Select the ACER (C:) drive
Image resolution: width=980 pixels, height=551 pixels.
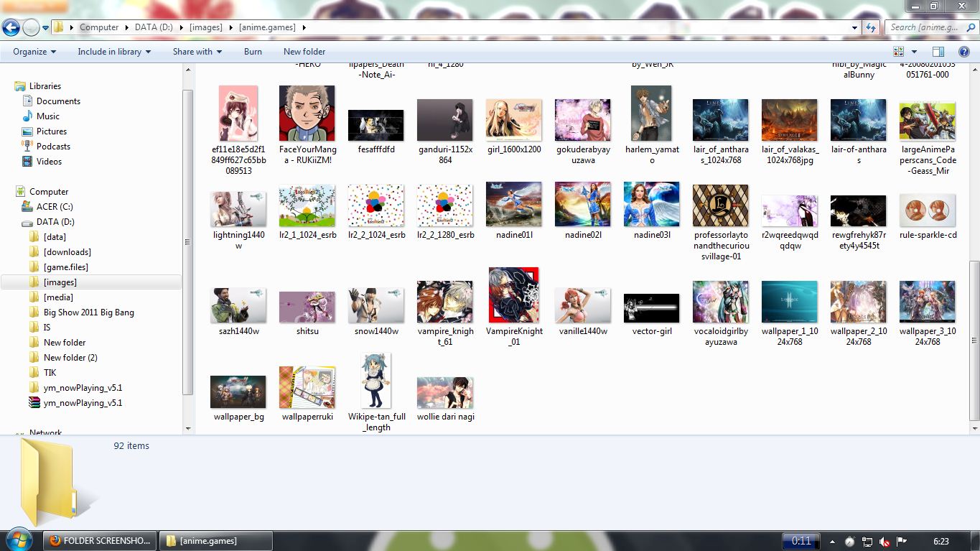click(x=55, y=207)
